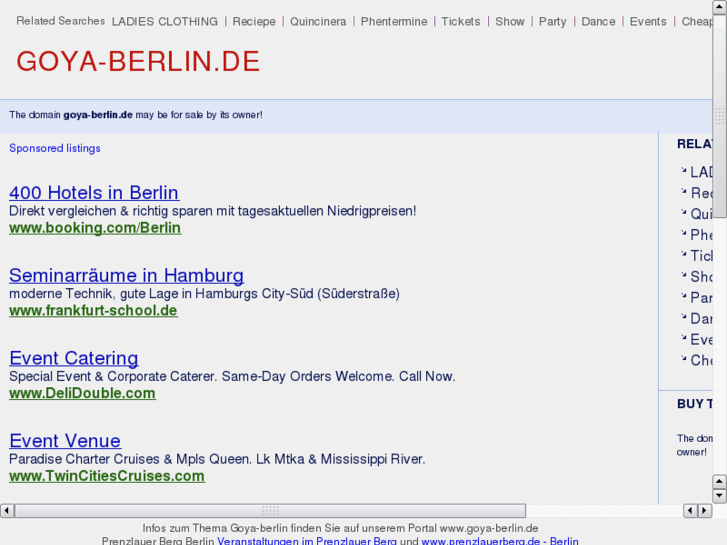Click the Sponsored listings link
727x545 pixels.
pyautogui.click(x=55, y=148)
